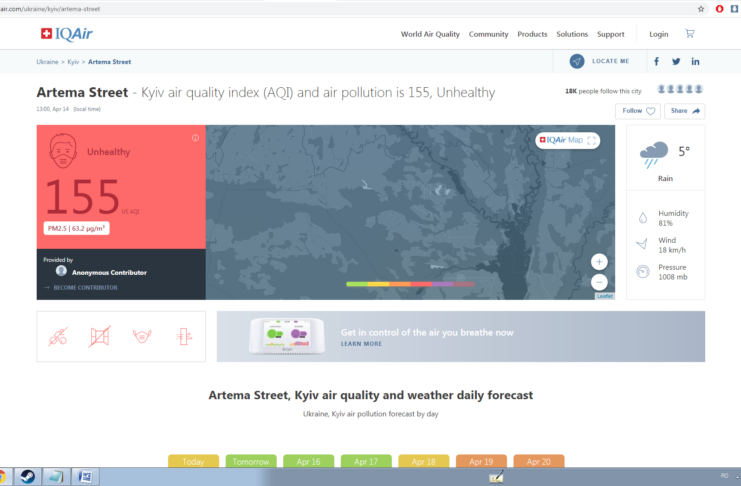This screenshot has height=486, width=741.
Task: Click the air purifier recommendation icon
Action: [184, 337]
